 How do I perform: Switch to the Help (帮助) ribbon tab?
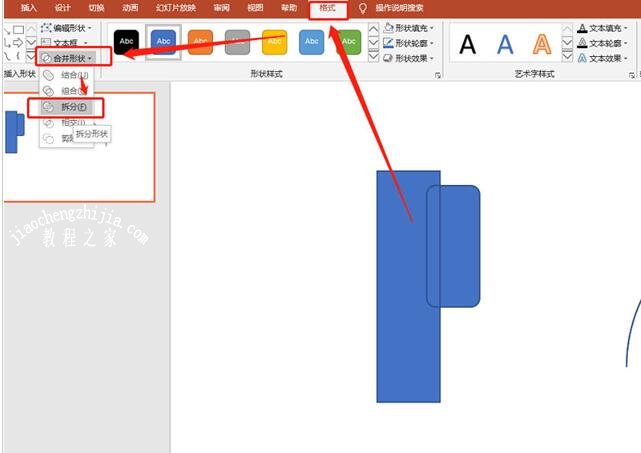(x=289, y=8)
